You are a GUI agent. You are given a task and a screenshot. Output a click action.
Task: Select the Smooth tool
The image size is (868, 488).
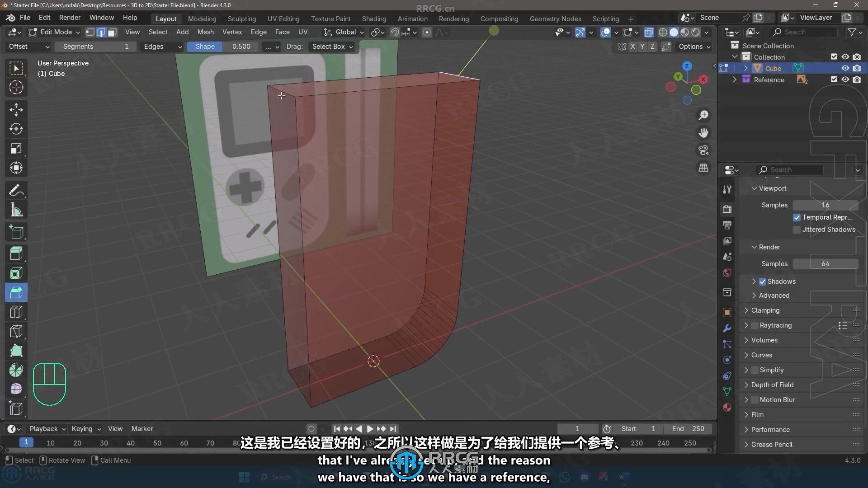click(16, 389)
